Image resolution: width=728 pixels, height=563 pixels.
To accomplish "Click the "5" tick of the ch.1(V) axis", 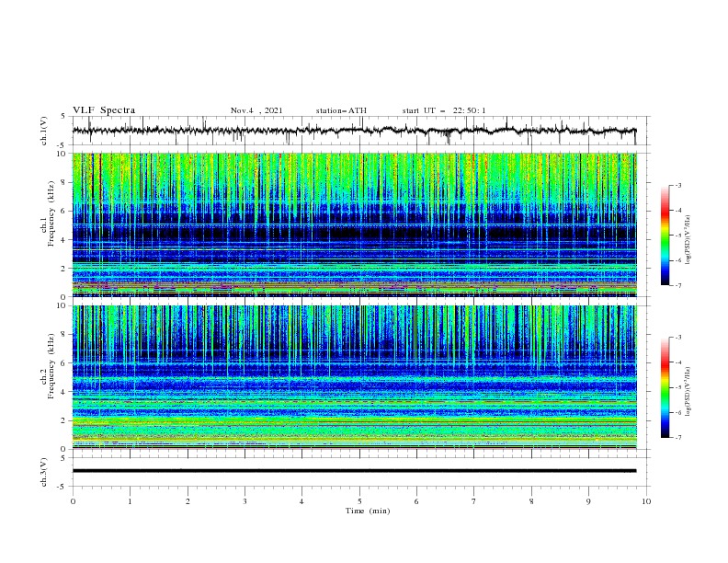I will (63, 116).
